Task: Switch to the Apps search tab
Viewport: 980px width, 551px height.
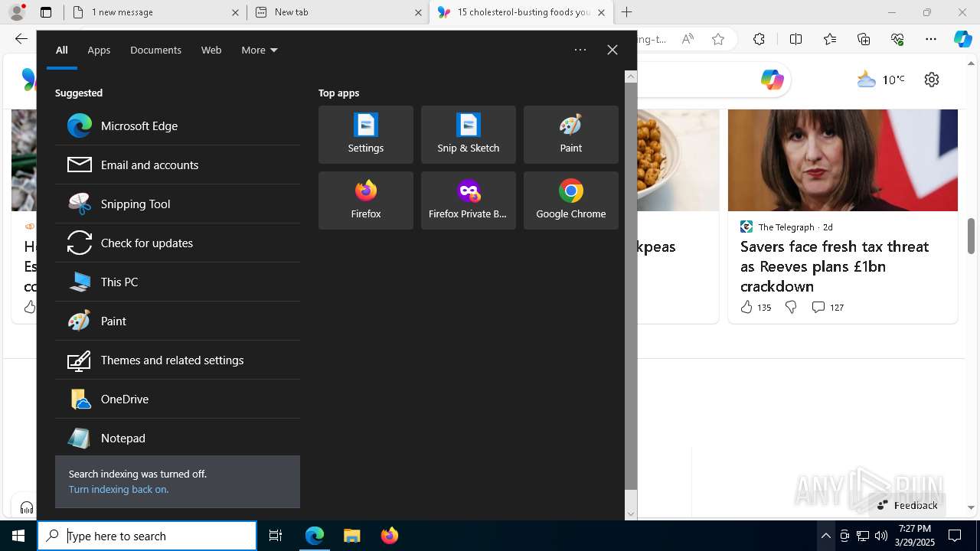Action: coord(99,50)
